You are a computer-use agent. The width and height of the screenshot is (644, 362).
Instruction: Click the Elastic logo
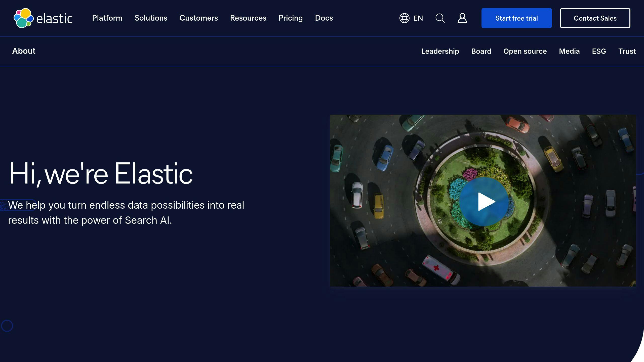tap(43, 18)
